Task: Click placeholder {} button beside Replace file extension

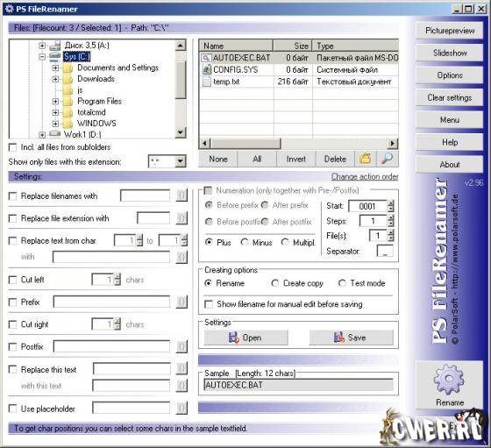Action: click(x=181, y=218)
